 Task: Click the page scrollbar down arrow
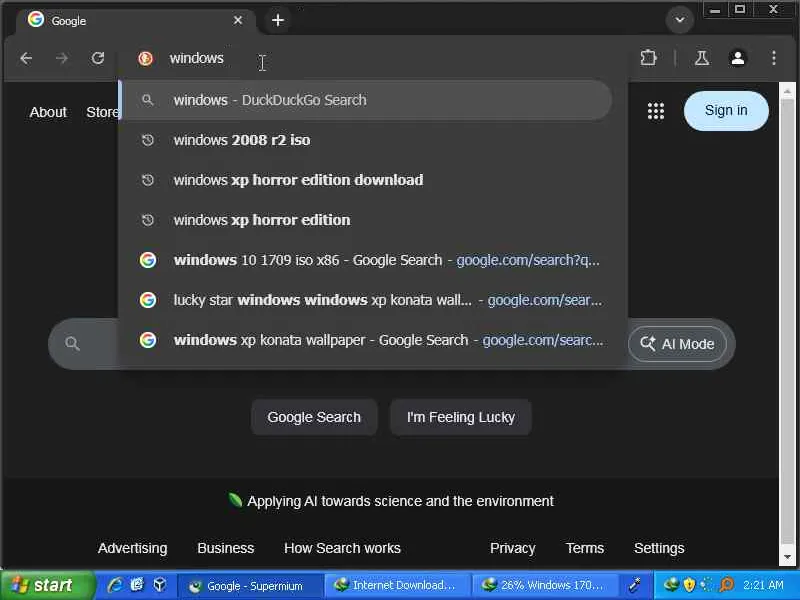(787, 557)
